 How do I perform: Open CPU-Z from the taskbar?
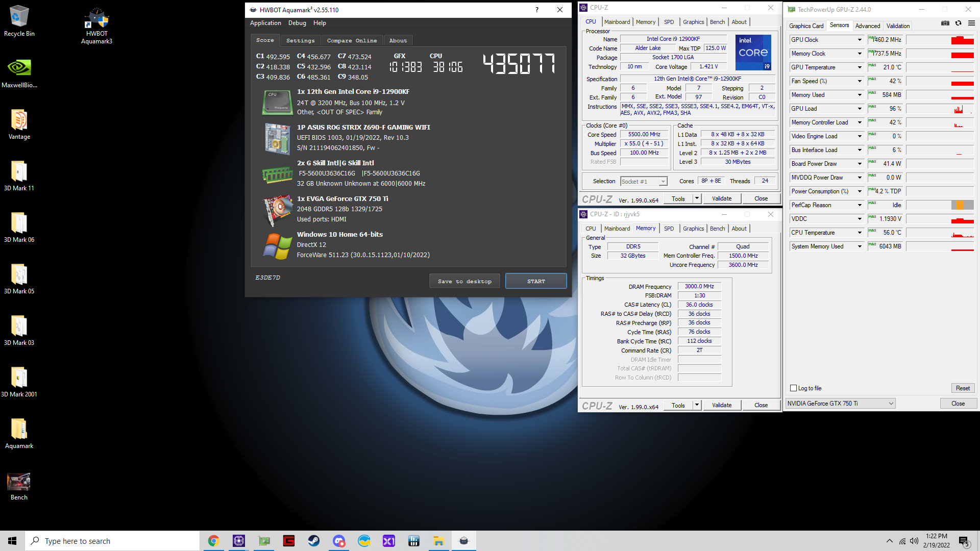coord(239,541)
